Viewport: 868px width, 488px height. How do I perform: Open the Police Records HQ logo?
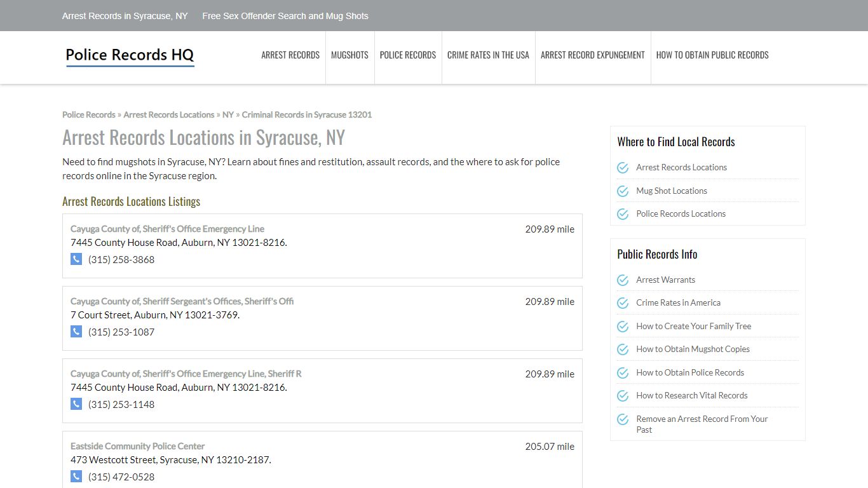(x=130, y=56)
